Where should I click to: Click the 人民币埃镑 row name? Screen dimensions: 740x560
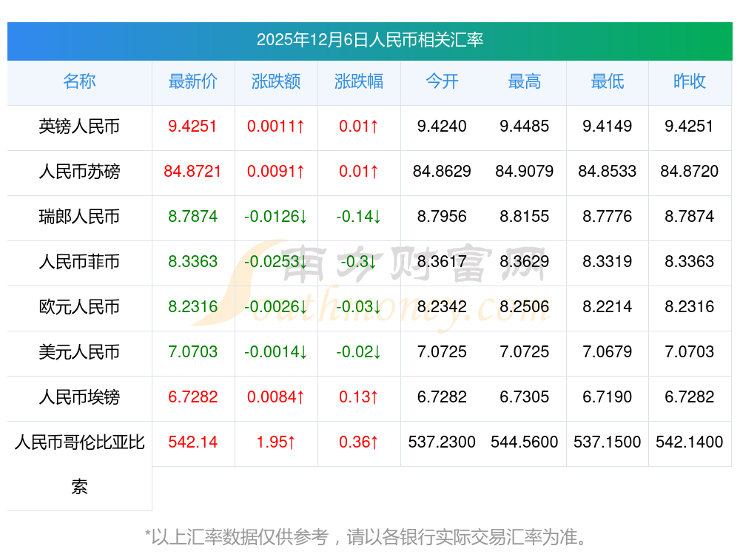point(79,397)
